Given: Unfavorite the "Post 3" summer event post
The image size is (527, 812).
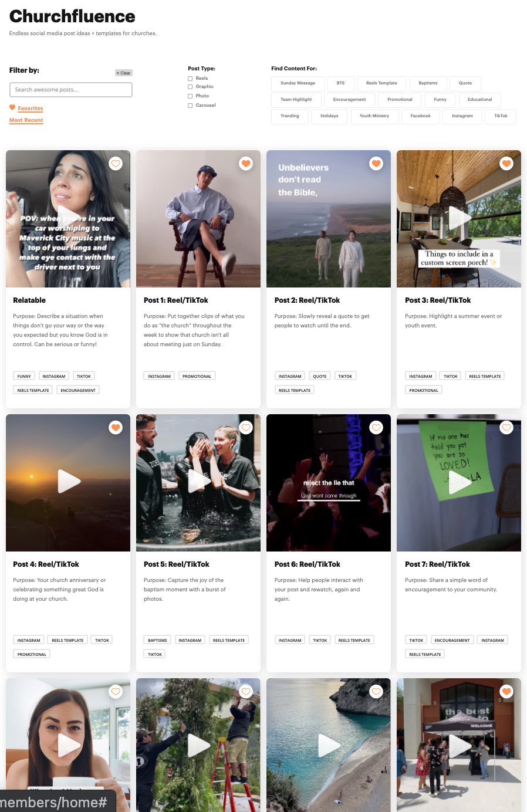Looking at the screenshot, I should [506, 164].
